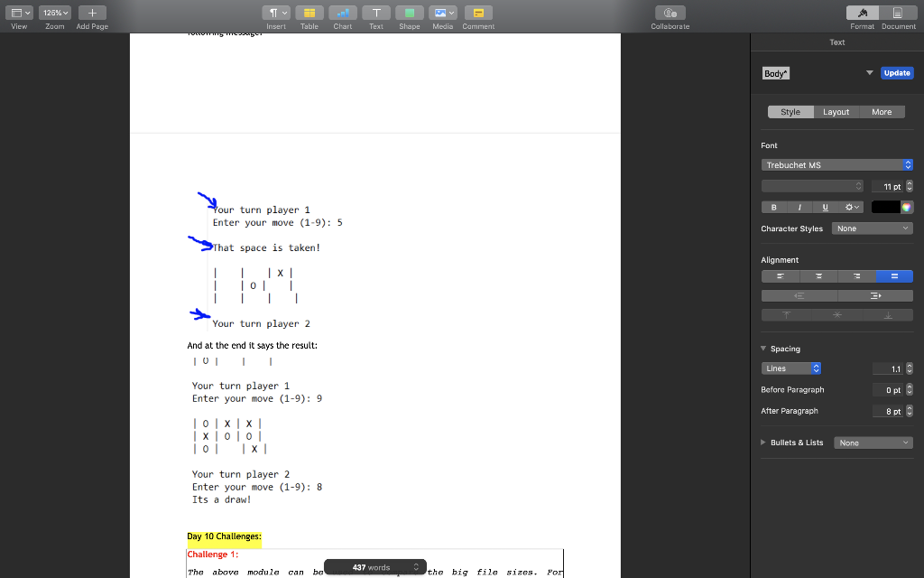Switch to the More tab
Viewport: 924px width, 578px height.
pos(882,111)
